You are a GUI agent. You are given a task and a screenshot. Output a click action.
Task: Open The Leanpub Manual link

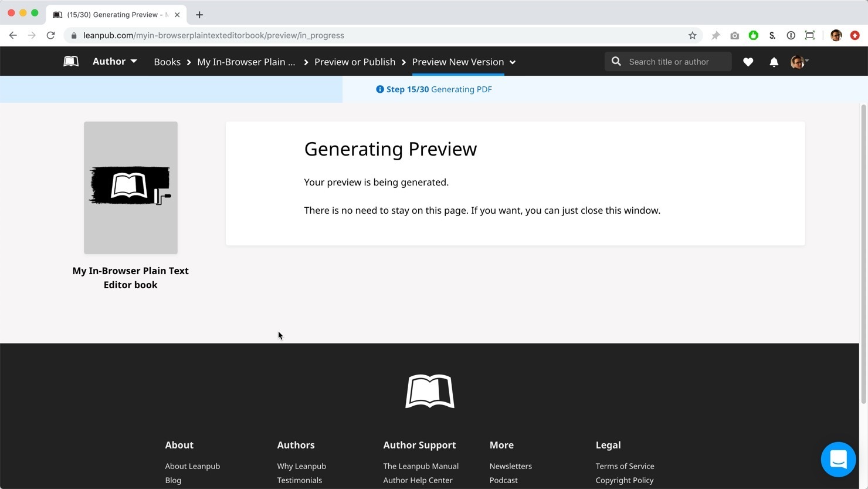click(x=421, y=466)
